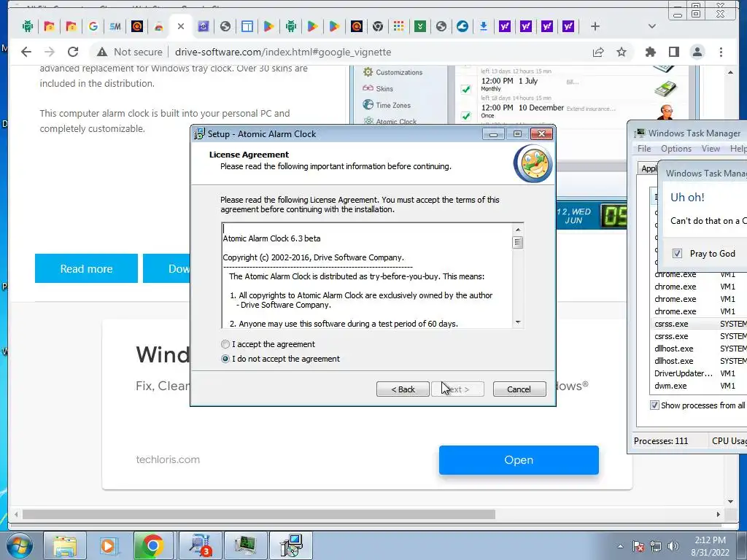Open the Windows Start menu
This screenshot has height=560, width=747.
click(20, 545)
